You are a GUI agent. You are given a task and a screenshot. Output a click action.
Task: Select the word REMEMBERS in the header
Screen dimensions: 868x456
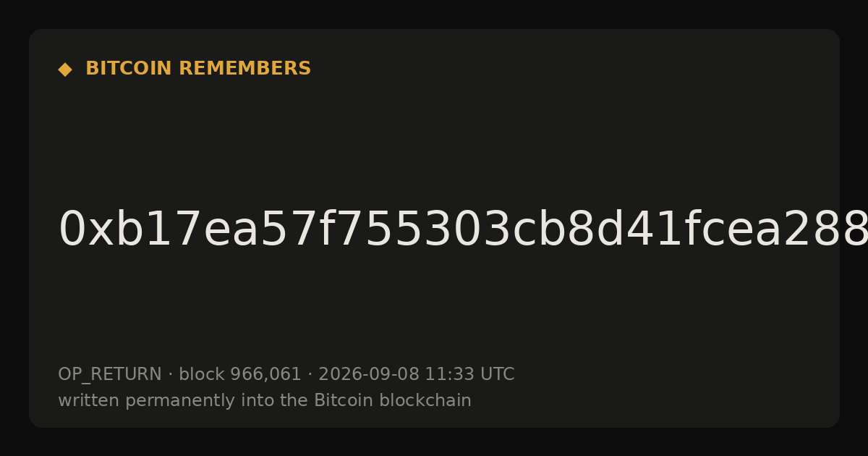tap(244, 69)
